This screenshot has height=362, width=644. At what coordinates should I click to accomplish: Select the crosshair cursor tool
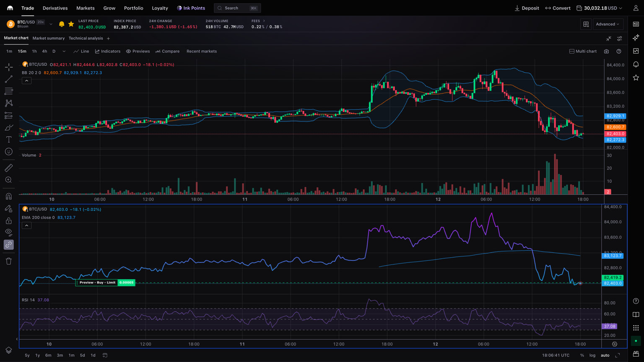[9, 67]
